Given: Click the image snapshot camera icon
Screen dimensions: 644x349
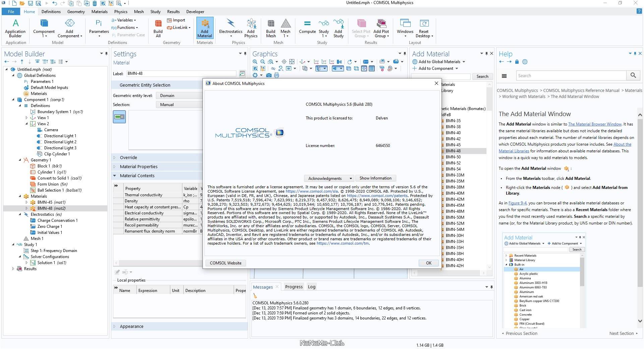Looking at the screenshot, I should point(269,75).
